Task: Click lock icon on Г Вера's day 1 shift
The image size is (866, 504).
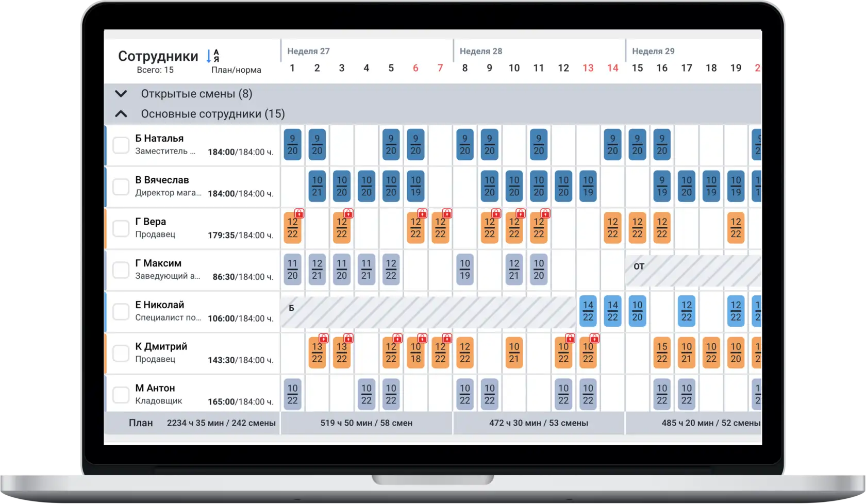Action: point(299,213)
